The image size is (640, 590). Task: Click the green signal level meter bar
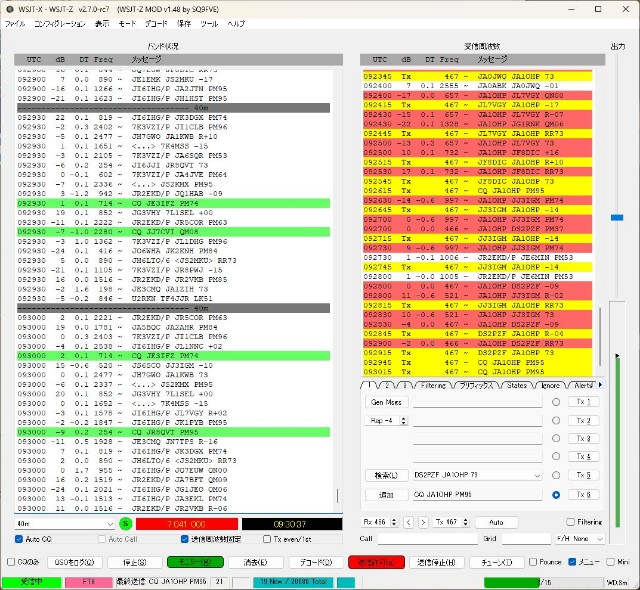click(x=617, y=443)
